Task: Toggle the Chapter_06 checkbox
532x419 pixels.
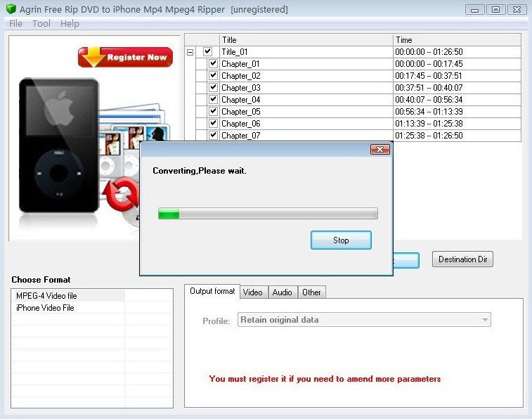Action: 213,123
